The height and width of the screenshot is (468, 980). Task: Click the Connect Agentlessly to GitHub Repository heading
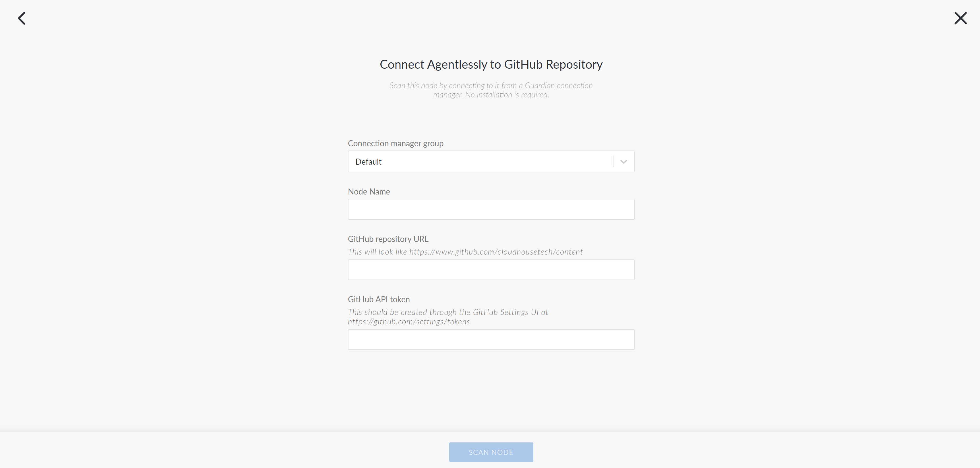click(491, 64)
